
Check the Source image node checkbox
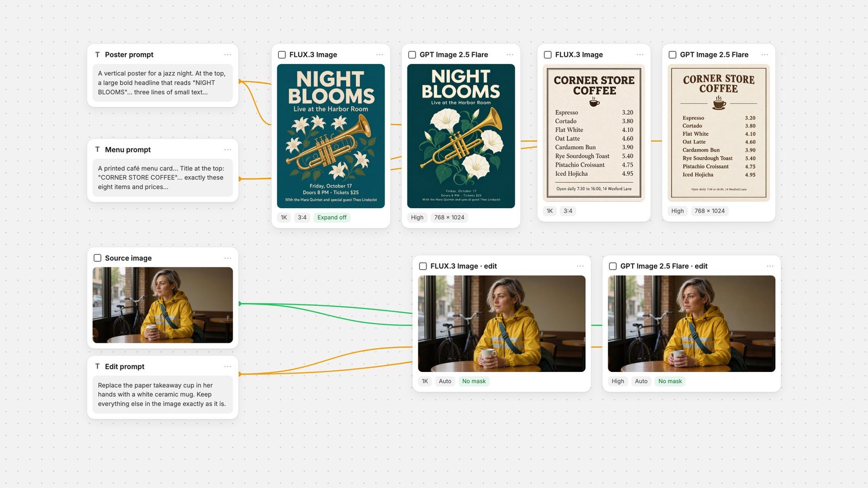click(x=98, y=258)
